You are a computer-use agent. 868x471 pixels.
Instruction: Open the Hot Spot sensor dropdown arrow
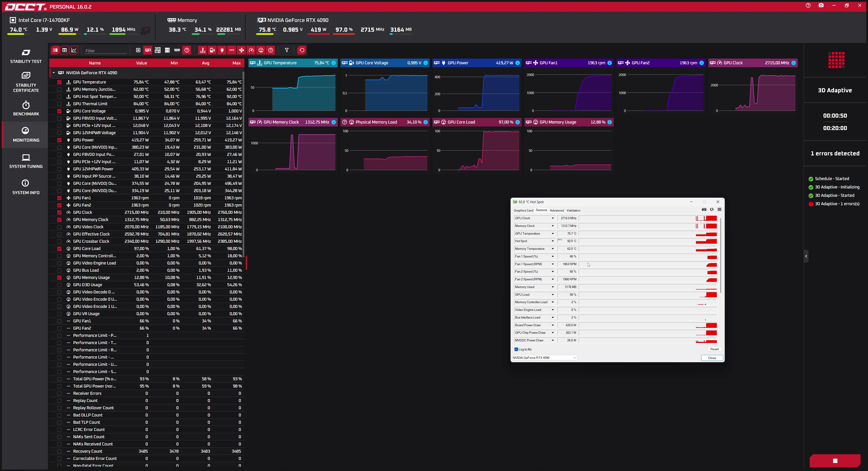pyautogui.click(x=553, y=241)
